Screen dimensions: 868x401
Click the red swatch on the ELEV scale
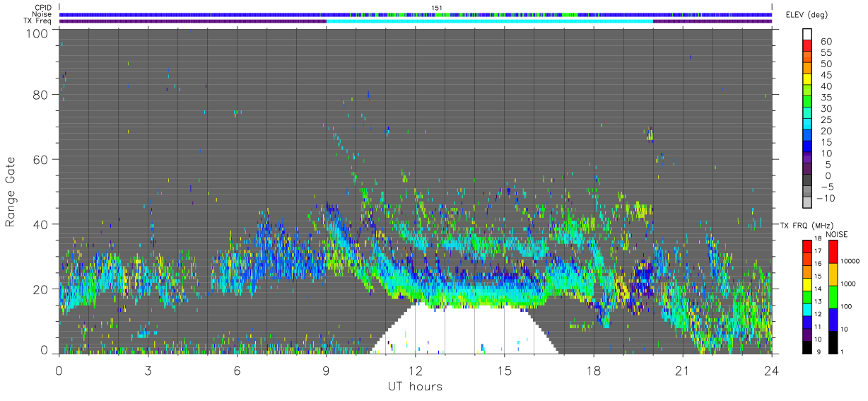[807, 47]
